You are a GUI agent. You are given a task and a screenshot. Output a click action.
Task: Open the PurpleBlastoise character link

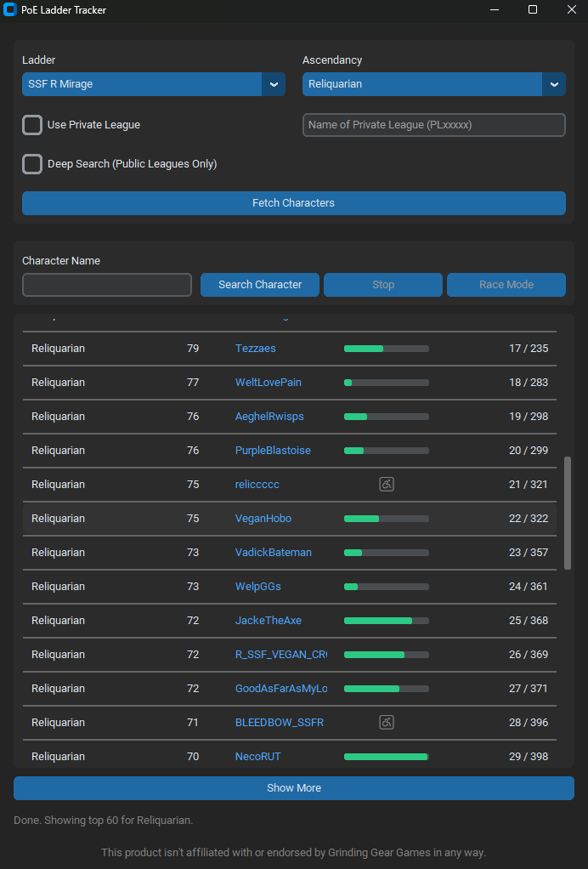(273, 450)
